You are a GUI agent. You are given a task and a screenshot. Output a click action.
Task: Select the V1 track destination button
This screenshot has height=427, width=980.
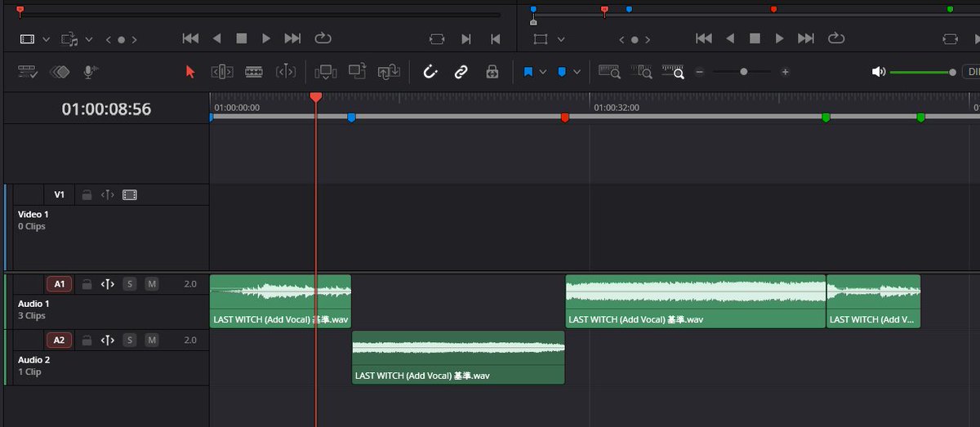tap(59, 194)
